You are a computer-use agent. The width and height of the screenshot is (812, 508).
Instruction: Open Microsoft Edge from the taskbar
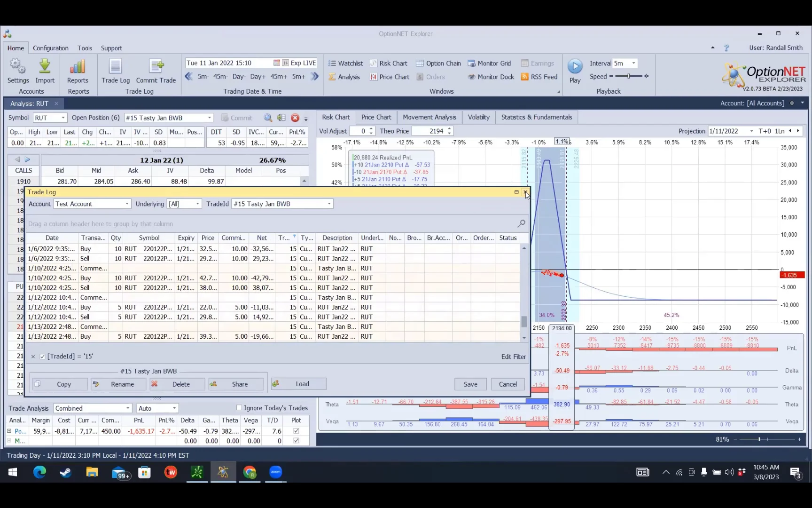39,472
